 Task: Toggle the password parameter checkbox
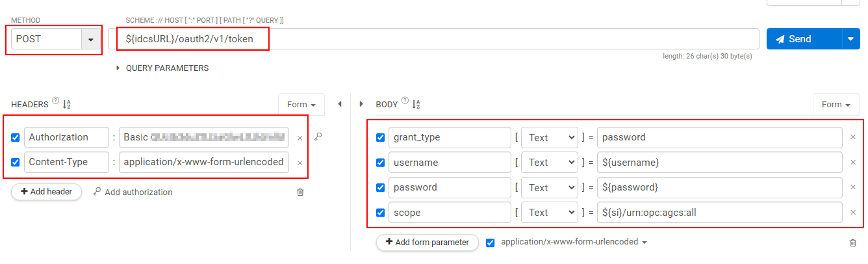click(x=381, y=187)
